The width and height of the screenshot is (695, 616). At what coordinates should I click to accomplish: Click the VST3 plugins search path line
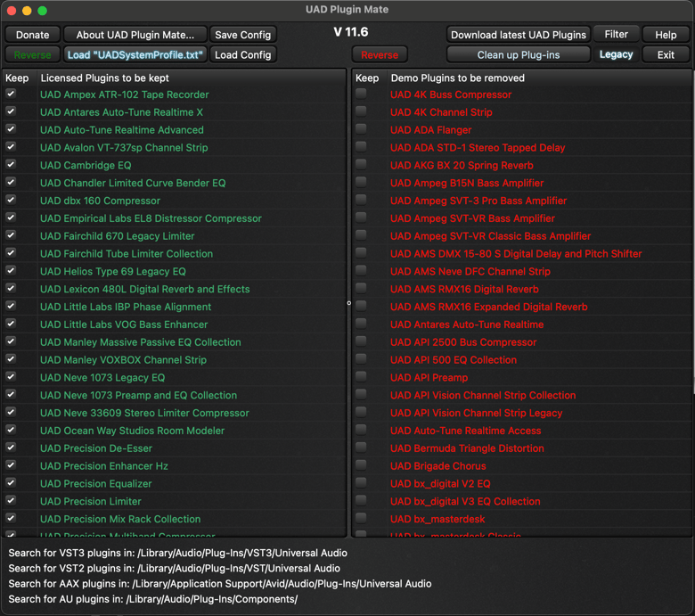coord(177,553)
